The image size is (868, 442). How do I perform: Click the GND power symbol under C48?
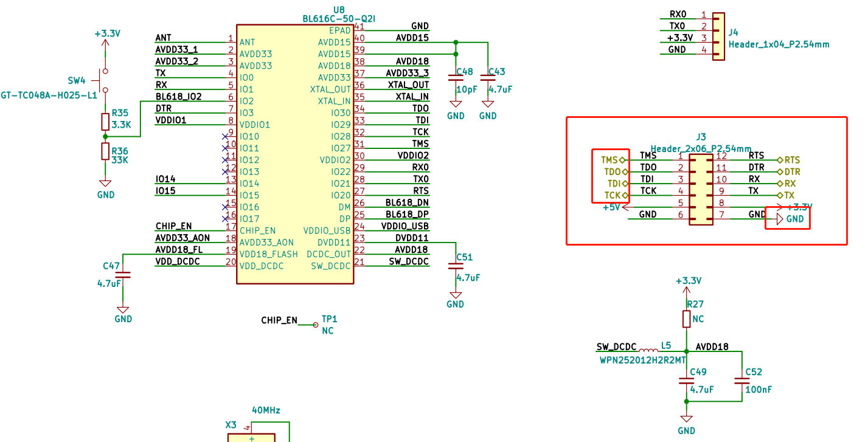(456, 105)
